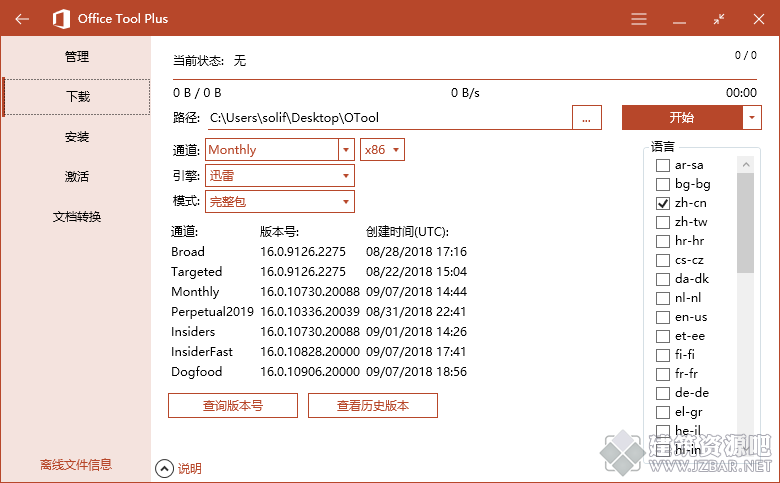This screenshot has height=483, width=780.
Task: Check the en-us language checkbox
Action: [663, 317]
